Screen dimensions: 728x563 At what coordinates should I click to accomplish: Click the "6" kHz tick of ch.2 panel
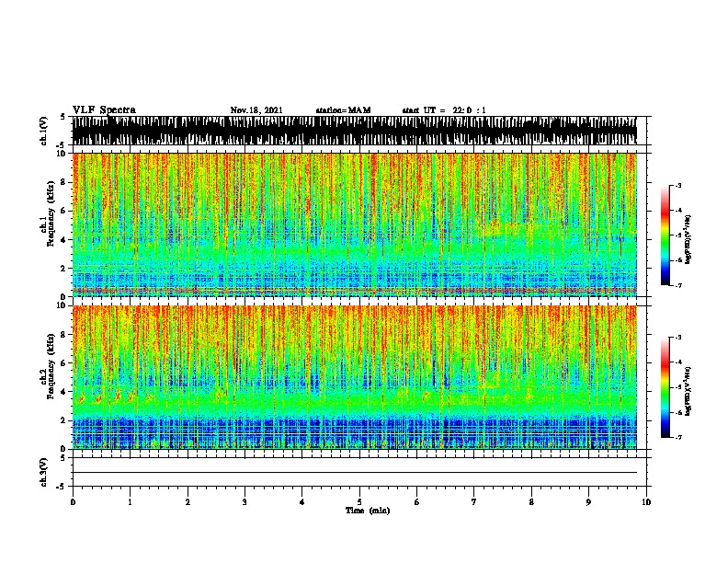[64, 363]
